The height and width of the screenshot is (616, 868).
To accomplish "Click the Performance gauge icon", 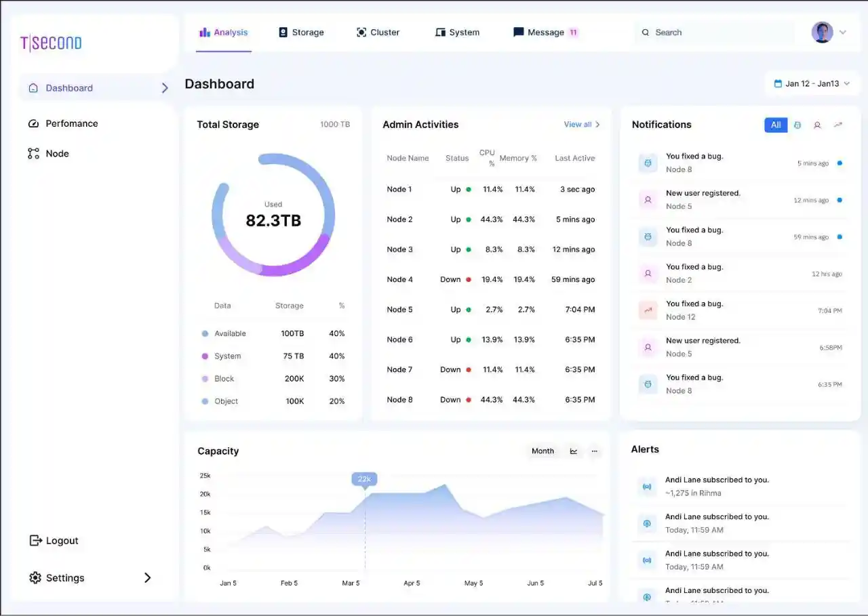I will [x=33, y=123].
